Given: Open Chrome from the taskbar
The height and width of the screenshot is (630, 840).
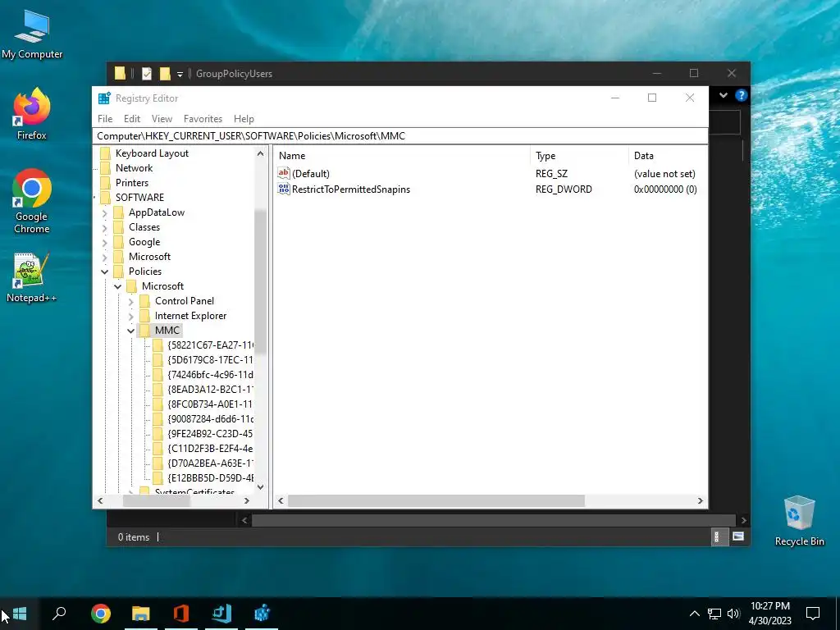Looking at the screenshot, I should click(x=101, y=614).
